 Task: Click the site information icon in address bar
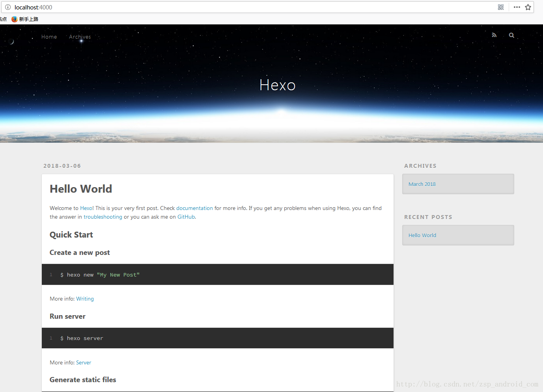tap(8, 7)
